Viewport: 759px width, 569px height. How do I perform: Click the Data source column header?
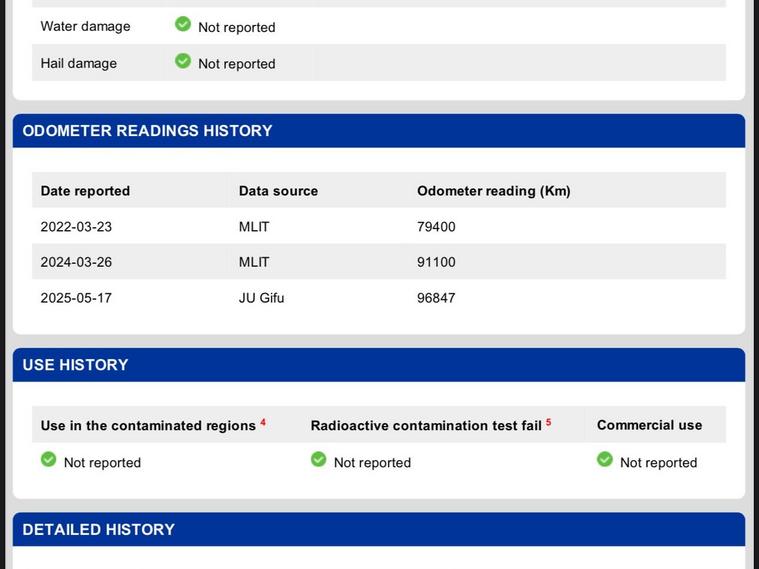tap(278, 191)
